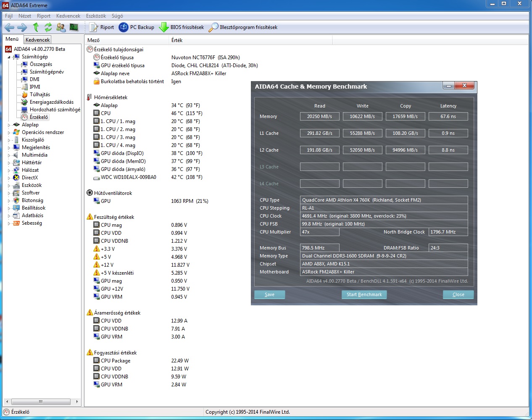Click the sidebar horizontal scrollbar thumb
Image resolution: width=532 pixels, height=420 pixels.
coord(40,402)
